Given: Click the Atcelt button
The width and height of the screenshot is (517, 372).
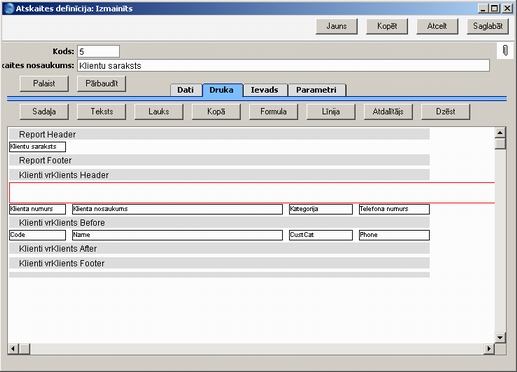Looking at the screenshot, I should (437, 26).
